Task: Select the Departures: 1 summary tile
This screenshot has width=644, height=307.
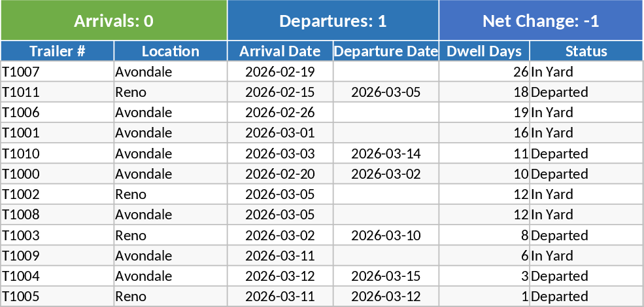Action: tap(333, 21)
